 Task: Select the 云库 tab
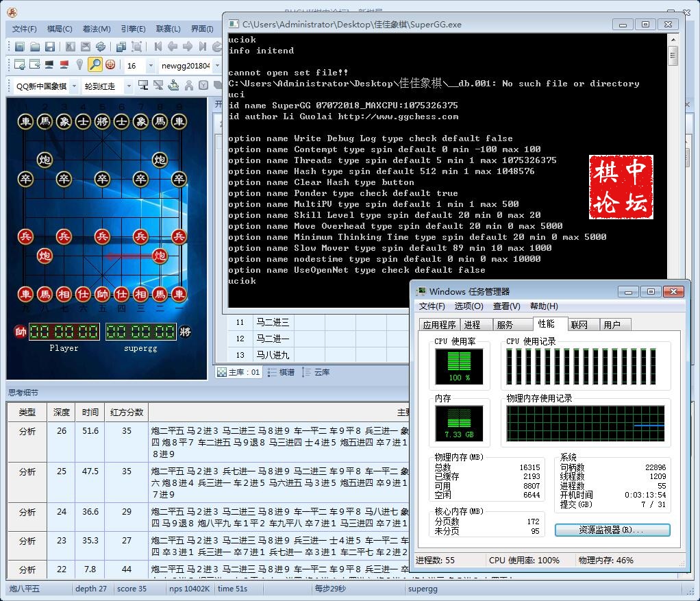[316, 372]
